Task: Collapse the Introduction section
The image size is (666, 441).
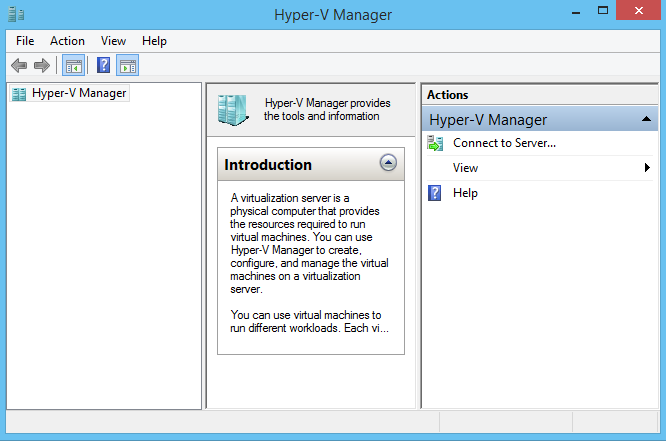Action: [388, 163]
